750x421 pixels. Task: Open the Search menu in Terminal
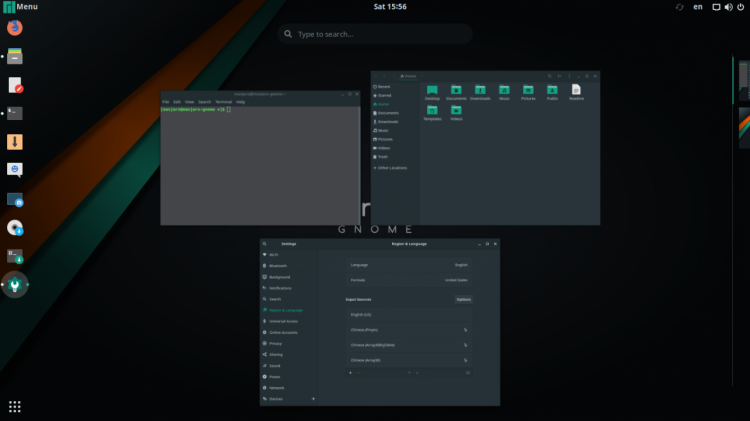(205, 102)
